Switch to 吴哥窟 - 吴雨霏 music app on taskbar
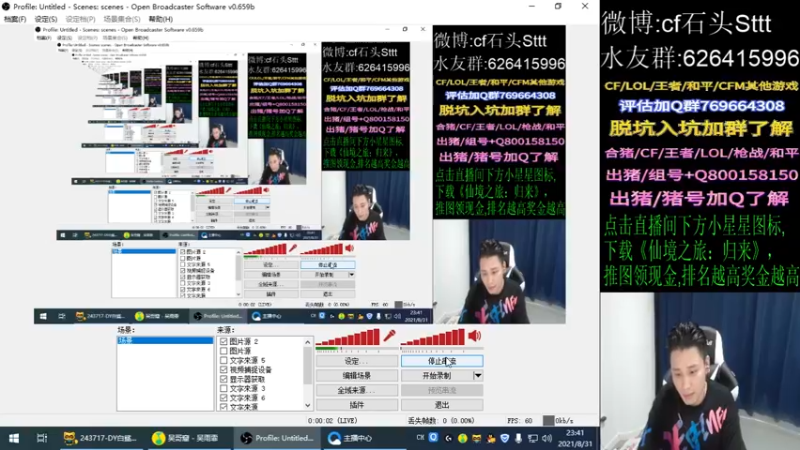The width and height of the screenshot is (800, 450). click(x=189, y=438)
